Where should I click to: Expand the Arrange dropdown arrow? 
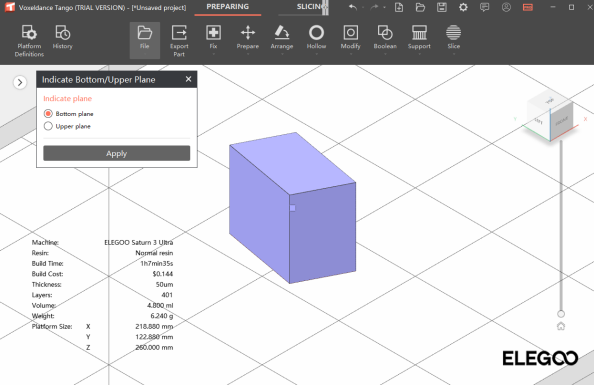[x=282, y=53]
